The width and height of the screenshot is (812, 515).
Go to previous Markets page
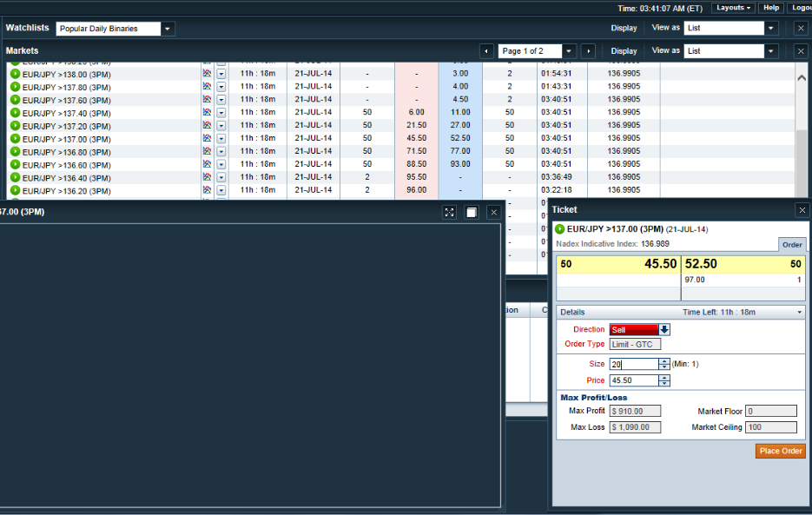[x=486, y=51]
